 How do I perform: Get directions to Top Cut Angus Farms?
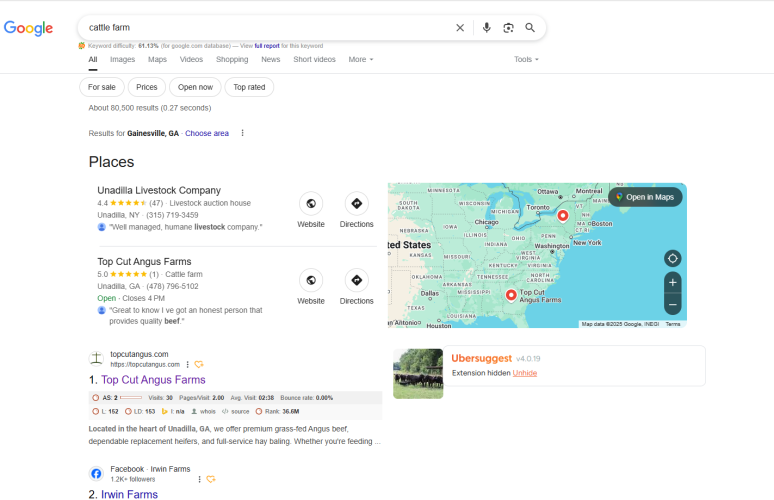pyautogui.click(x=356, y=280)
